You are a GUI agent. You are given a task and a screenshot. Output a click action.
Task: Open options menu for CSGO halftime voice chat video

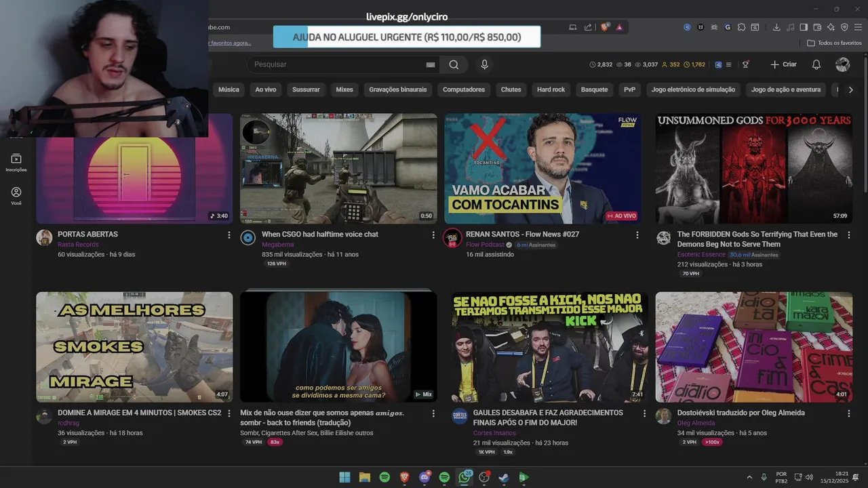tap(433, 235)
